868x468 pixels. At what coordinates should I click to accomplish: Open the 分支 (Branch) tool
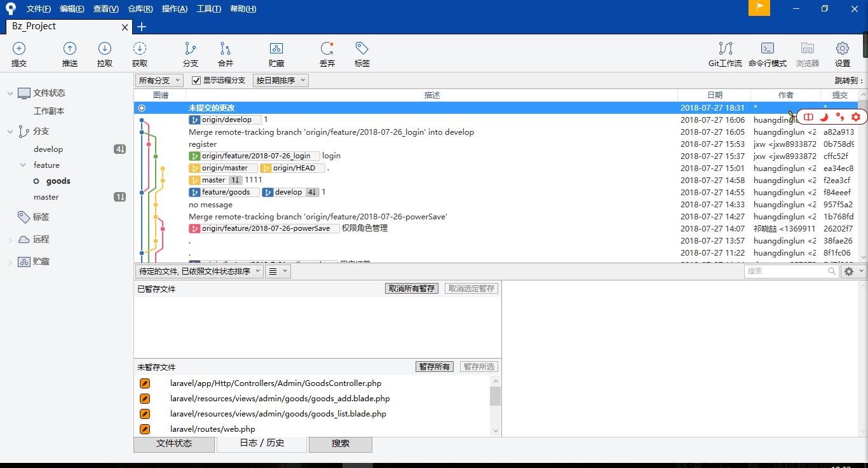pyautogui.click(x=190, y=53)
